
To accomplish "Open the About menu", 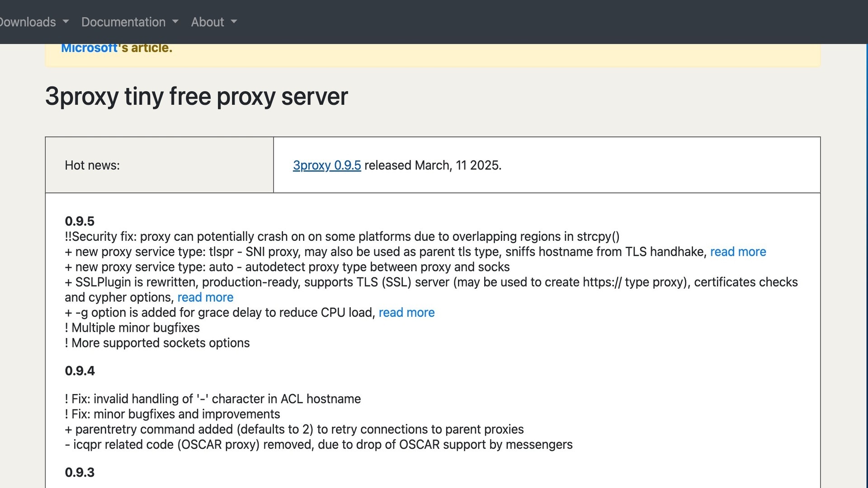I will click(x=207, y=22).
